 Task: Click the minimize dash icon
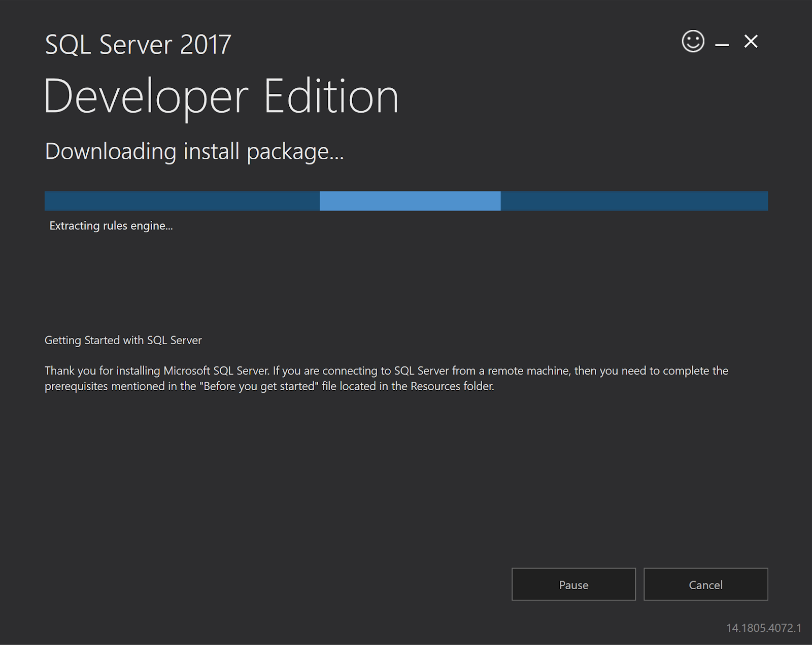[x=721, y=45]
